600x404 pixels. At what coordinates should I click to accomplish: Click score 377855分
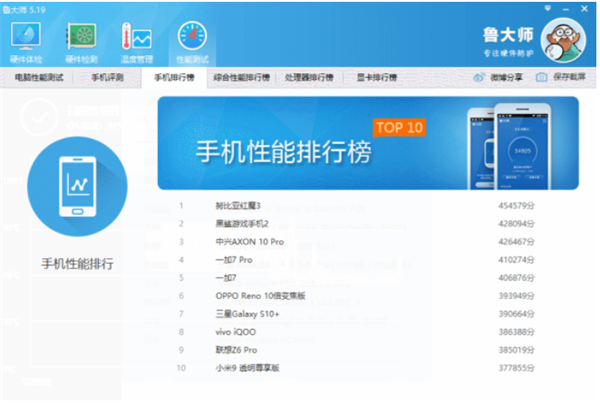coord(516,368)
